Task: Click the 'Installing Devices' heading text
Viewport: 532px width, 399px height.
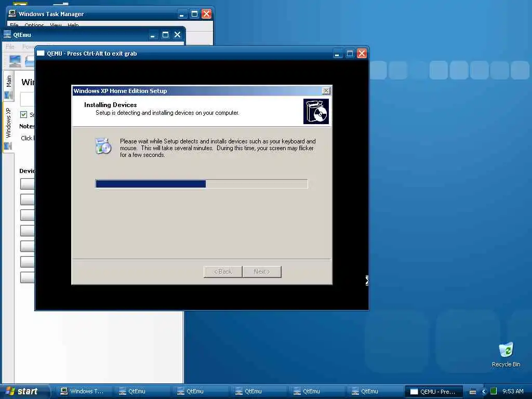Action: (x=110, y=105)
